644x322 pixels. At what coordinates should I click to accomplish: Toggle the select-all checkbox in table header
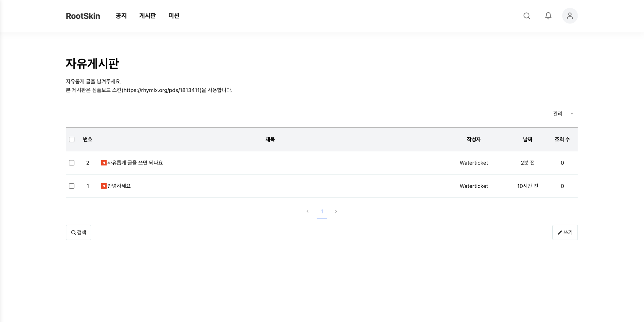click(x=71, y=139)
